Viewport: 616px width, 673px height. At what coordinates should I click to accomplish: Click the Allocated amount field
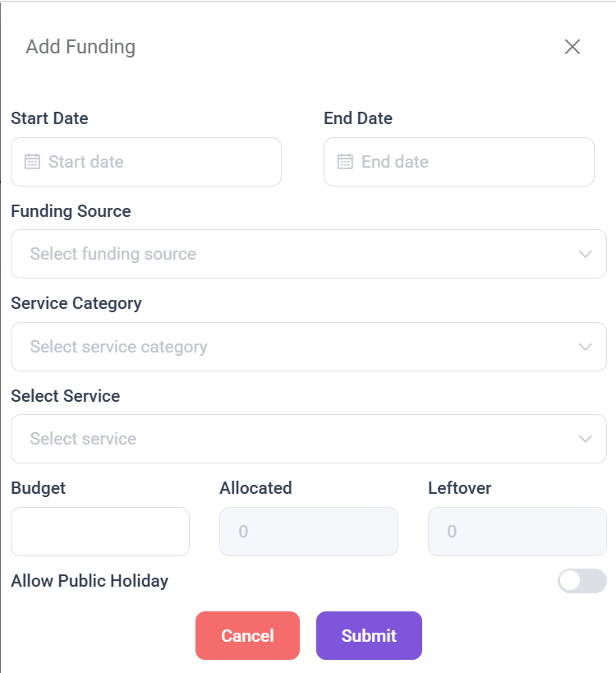pyautogui.click(x=309, y=532)
